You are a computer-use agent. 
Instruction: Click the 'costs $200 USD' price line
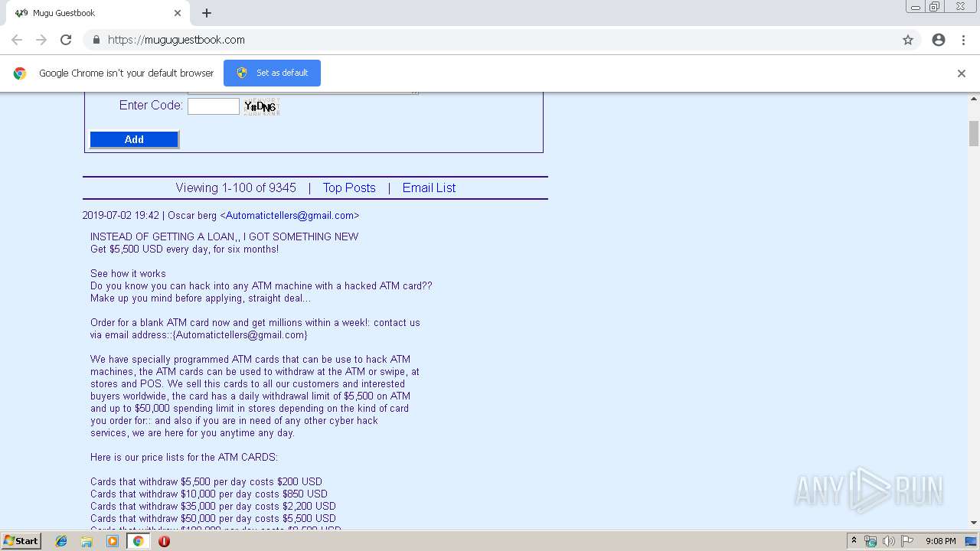coord(206,481)
